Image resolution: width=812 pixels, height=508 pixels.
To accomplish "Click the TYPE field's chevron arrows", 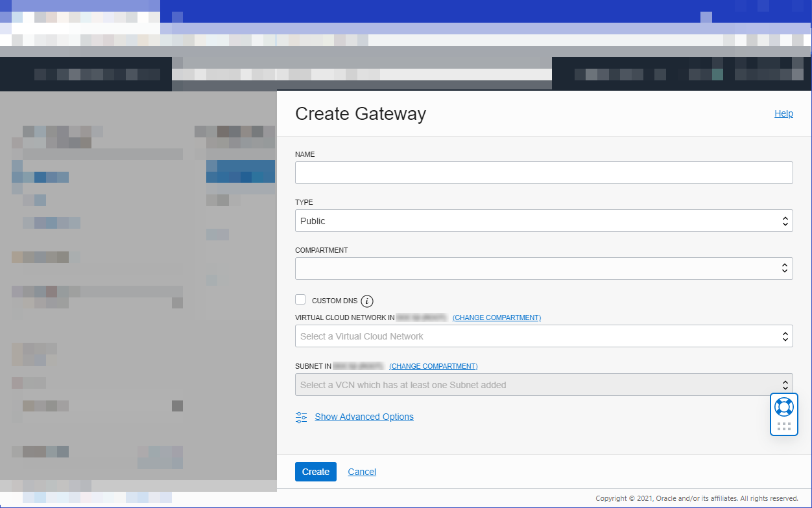I will [x=785, y=220].
